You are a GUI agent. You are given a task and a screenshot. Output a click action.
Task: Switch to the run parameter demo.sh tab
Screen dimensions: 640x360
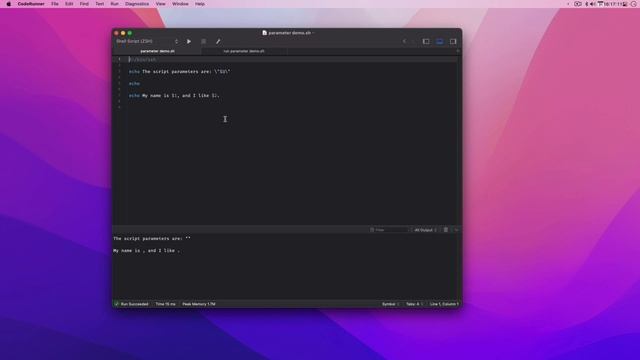(244, 51)
